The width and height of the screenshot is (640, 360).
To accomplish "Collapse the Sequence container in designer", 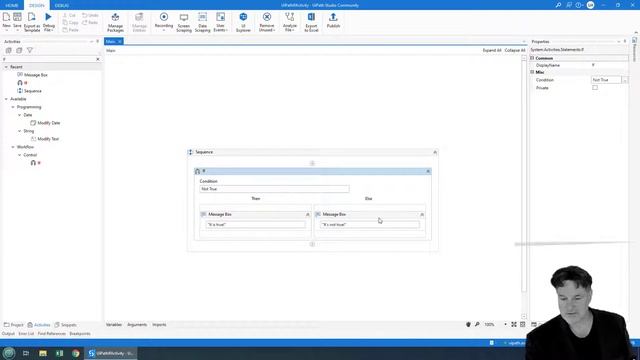I will click(x=435, y=152).
